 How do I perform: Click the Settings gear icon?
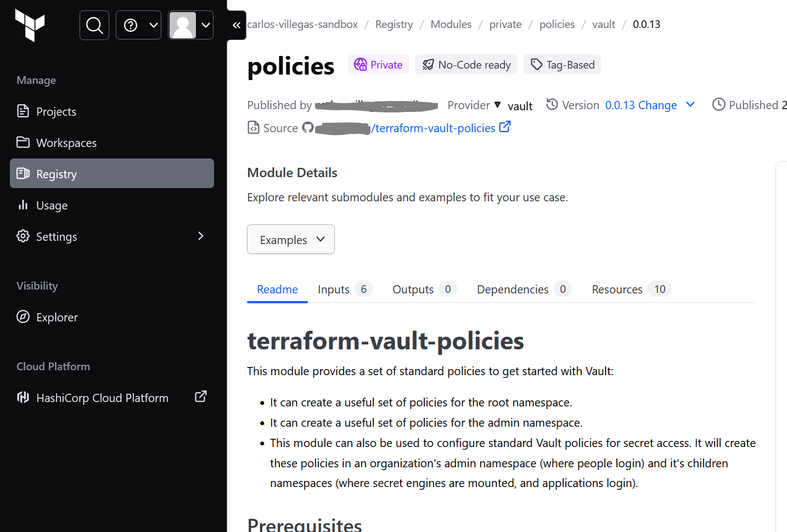(x=23, y=236)
